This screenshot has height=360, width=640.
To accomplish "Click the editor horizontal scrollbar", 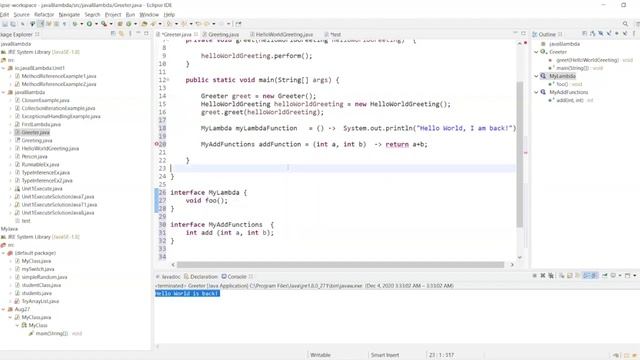I will (x=340, y=264).
